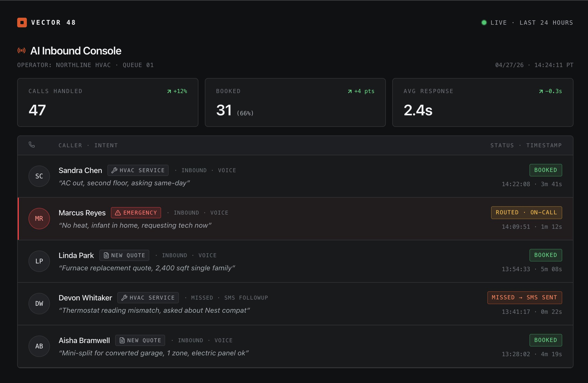Click the Last 24 Hours range label
This screenshot has height=383, width=588.
[546, 23]
